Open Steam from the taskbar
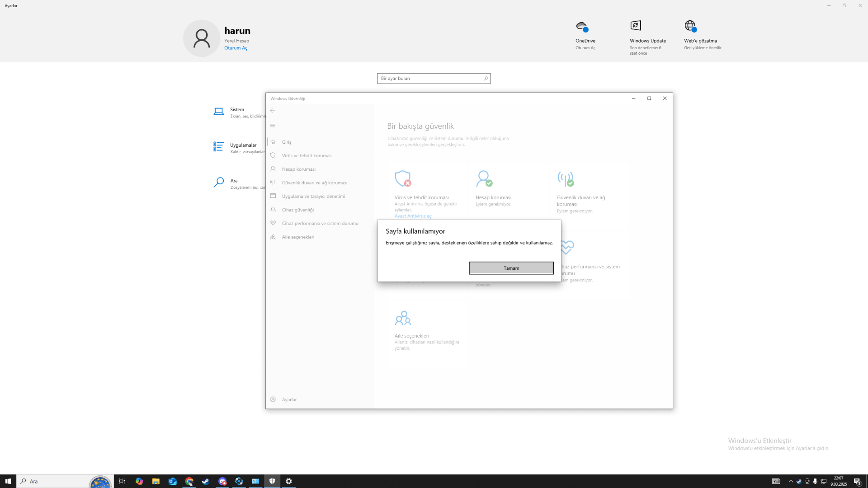Screen dimensions: 868x488 206,481
